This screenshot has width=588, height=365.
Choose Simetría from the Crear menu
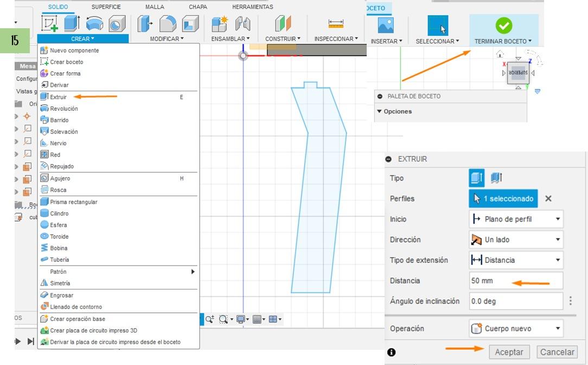118,283
